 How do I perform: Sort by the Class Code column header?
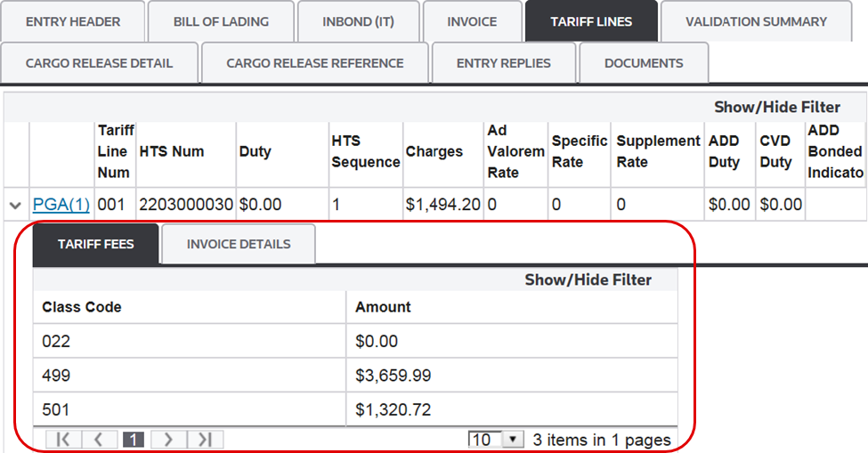pyautogui.click(x=82, y=307)
